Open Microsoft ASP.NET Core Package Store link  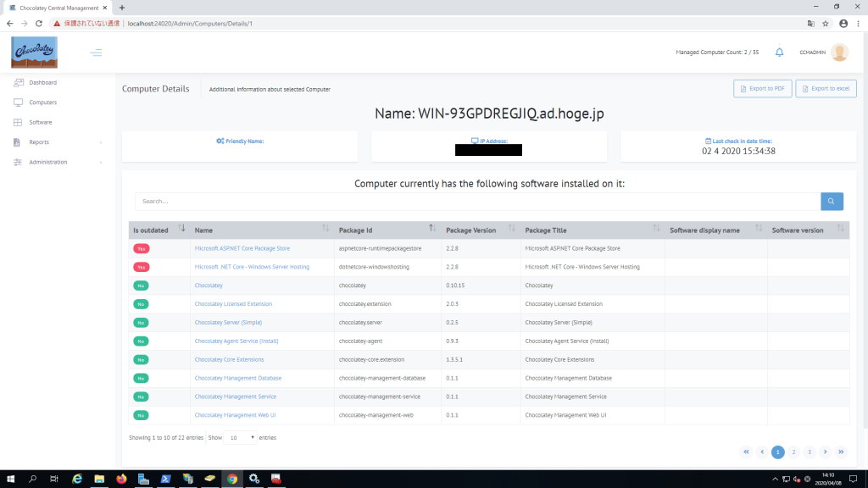coord(242,248)
